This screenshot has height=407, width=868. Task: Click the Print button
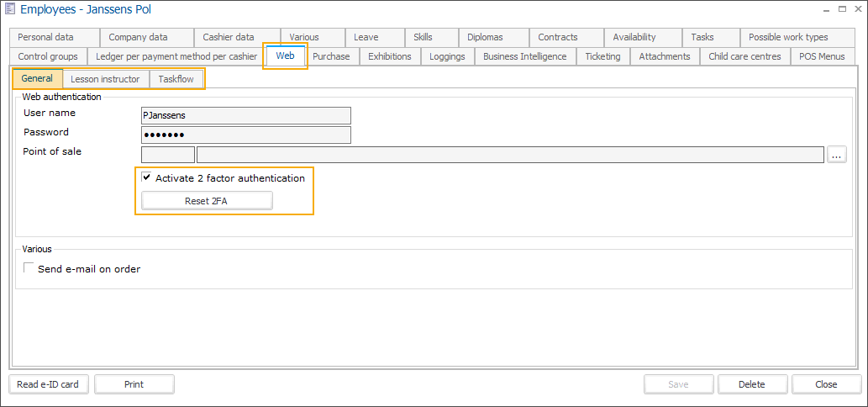134,384
